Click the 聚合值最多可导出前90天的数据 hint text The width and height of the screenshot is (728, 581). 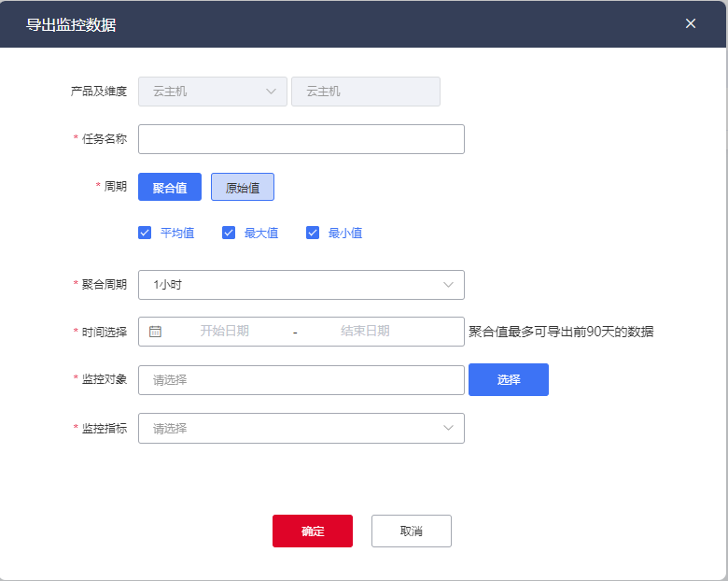click(x=561, y=332)
